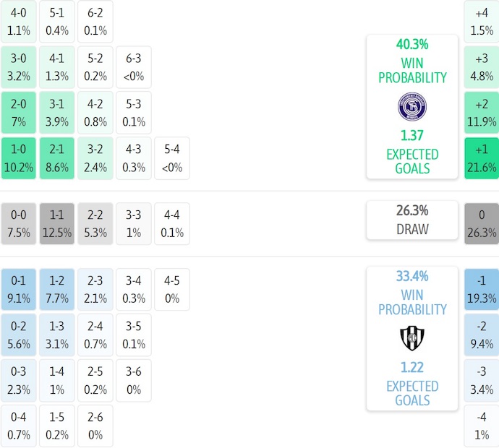Screen dimensions: 499x448
Task: Click the 4-0 scoreline tile
Action: point(18,21)
